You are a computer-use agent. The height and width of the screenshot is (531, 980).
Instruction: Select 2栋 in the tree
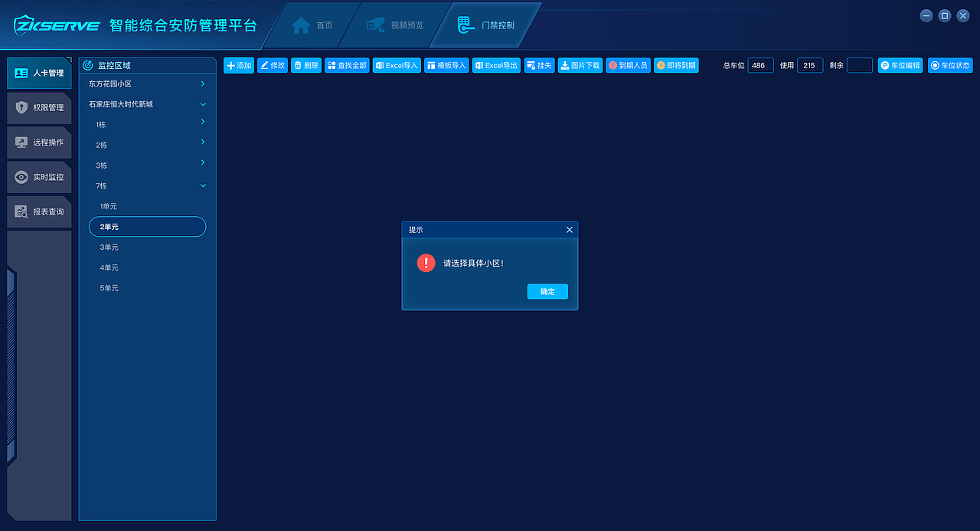click(x=102, y=146)
